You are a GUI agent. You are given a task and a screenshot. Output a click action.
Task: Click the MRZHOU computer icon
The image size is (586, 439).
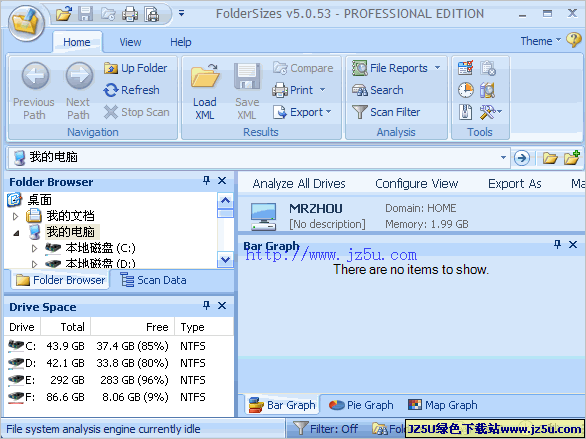click(x=264, y=216)
